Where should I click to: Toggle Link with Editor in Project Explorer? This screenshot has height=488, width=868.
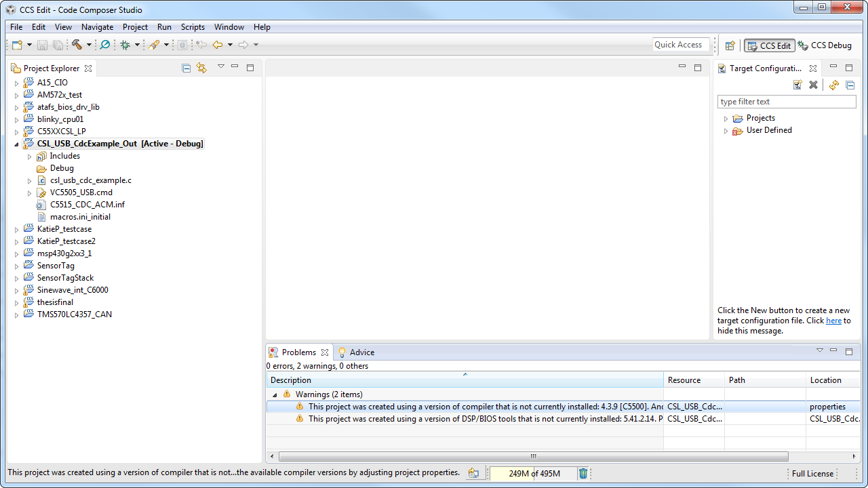201,68
